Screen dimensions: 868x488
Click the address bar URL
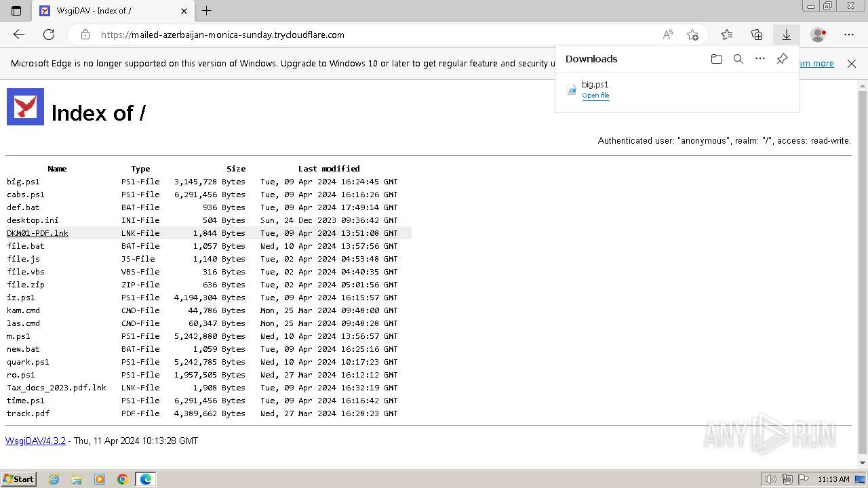click(222, 35)
